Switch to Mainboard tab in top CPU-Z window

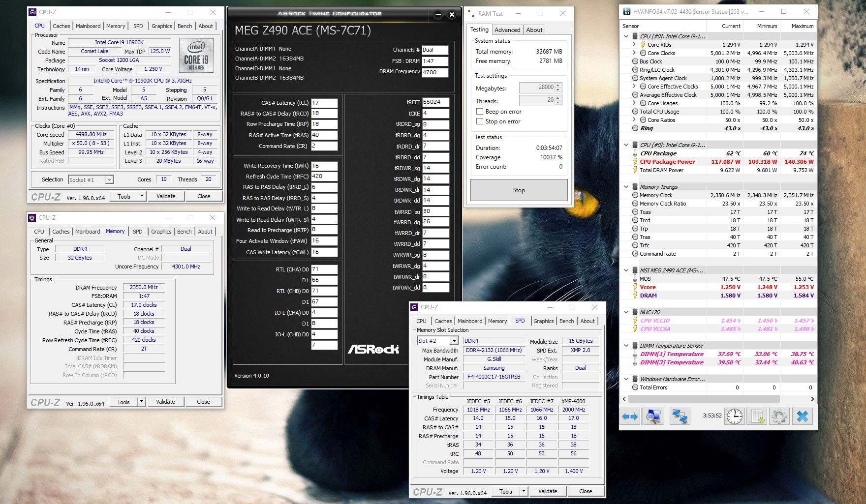[88, 26]
